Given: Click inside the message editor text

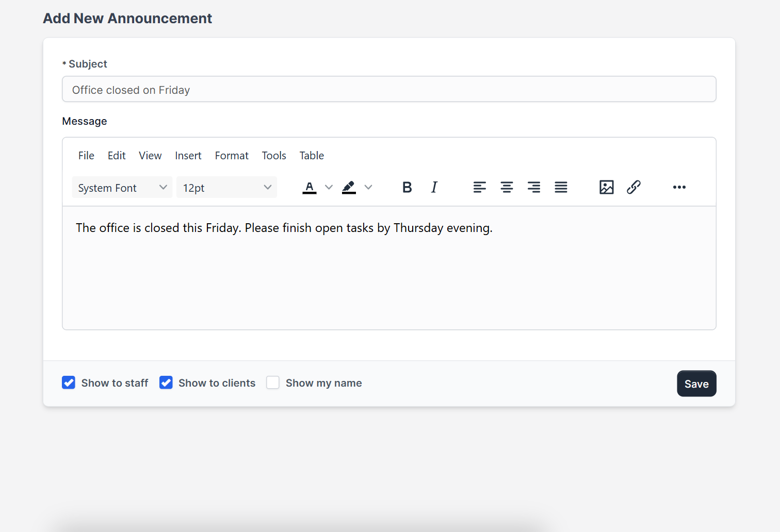Looking at the screenshot, I should pyautogui.click(x=284, y=228).
